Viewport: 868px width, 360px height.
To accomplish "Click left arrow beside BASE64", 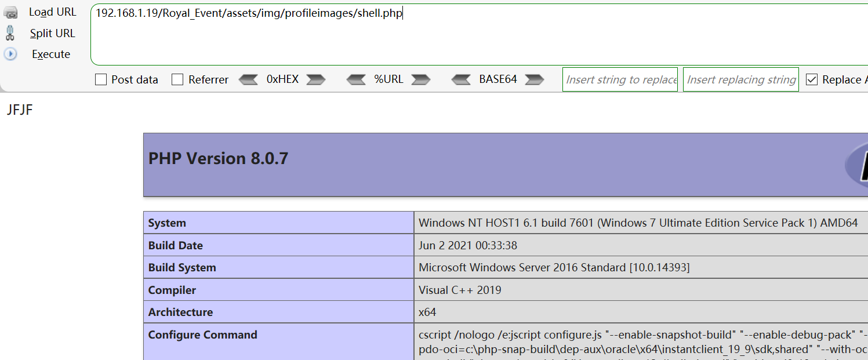I will 461,79.
